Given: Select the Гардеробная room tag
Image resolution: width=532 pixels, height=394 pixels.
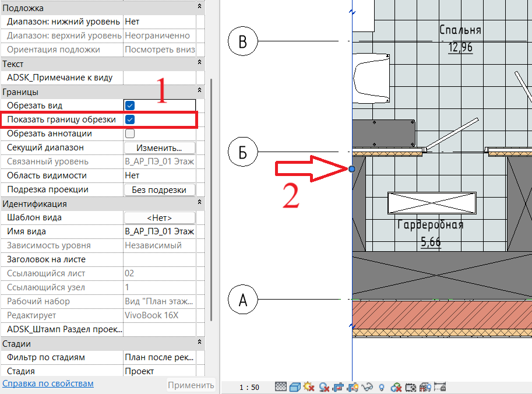Looking at the screenshot, I should coord(430,224).
